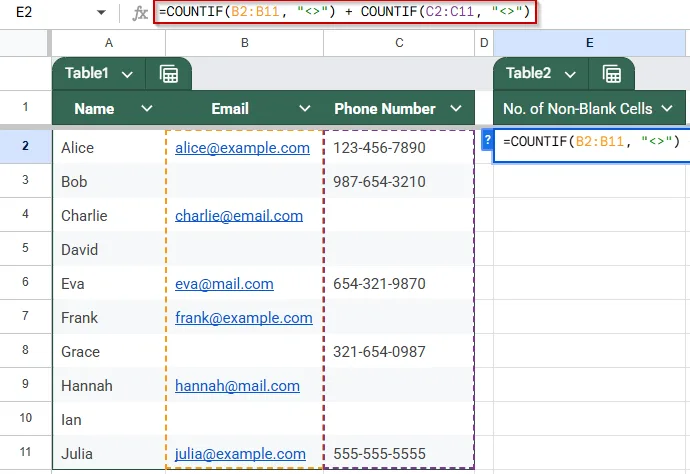Select row 7 header
Viewport: 690px width, 474px height.
(26, 316)
